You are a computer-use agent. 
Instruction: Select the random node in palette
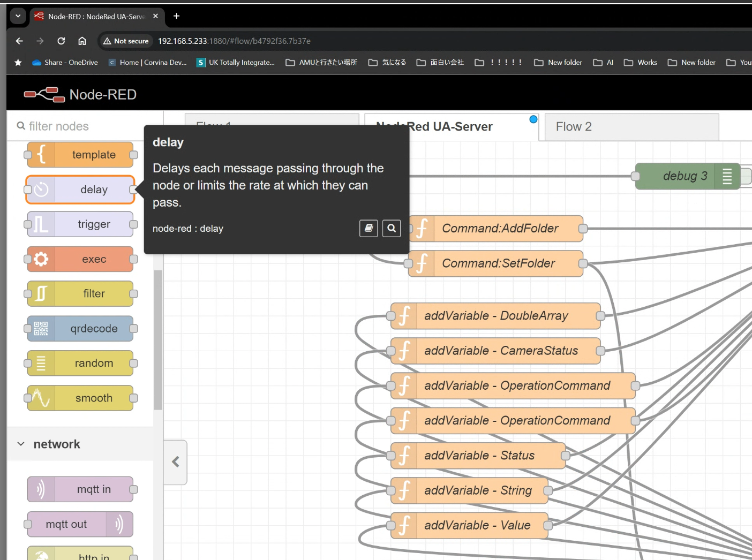click(80, 363)
